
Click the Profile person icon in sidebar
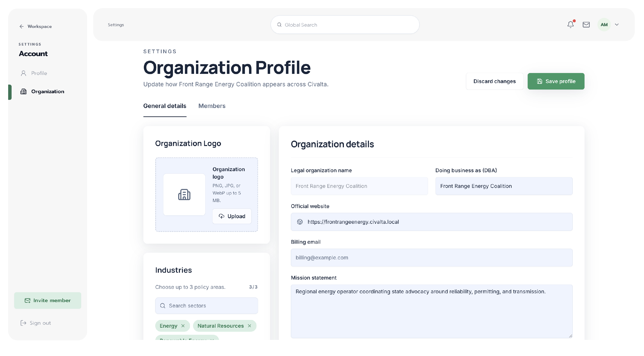[x=23, y=73]
